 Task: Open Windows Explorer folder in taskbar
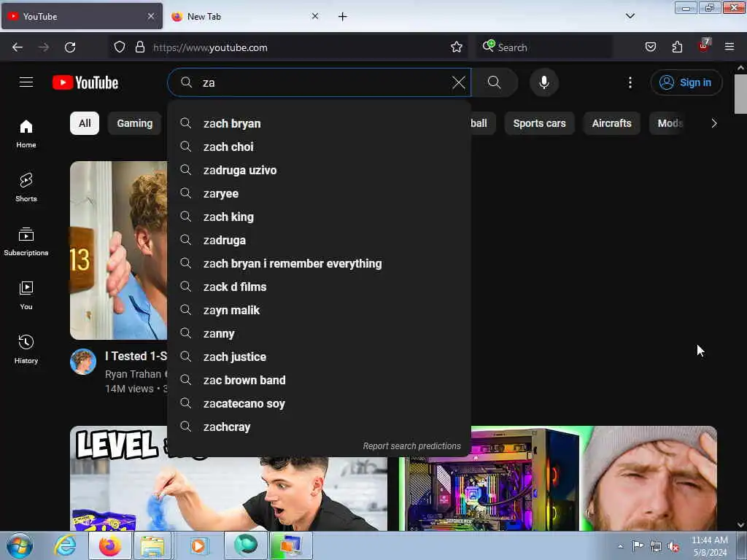(x=152, y=545)
